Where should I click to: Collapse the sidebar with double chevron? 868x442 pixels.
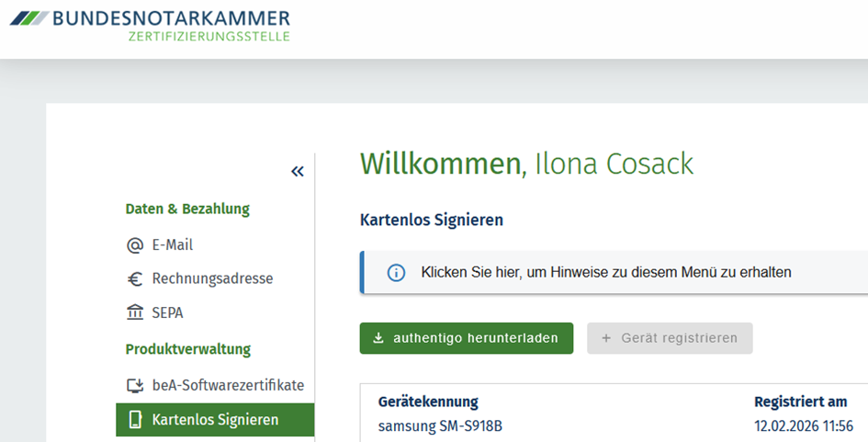pos(298,171)
